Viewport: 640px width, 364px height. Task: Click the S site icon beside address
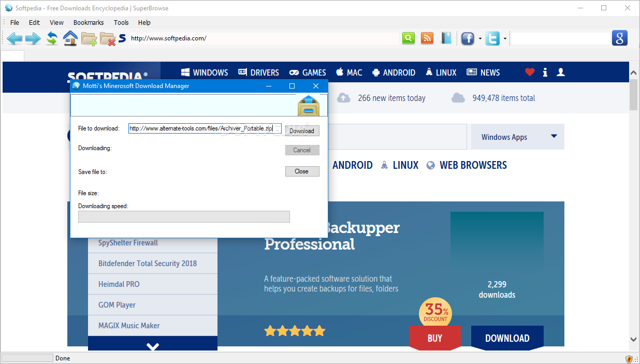pyautogui.click(x=122, y=38)
